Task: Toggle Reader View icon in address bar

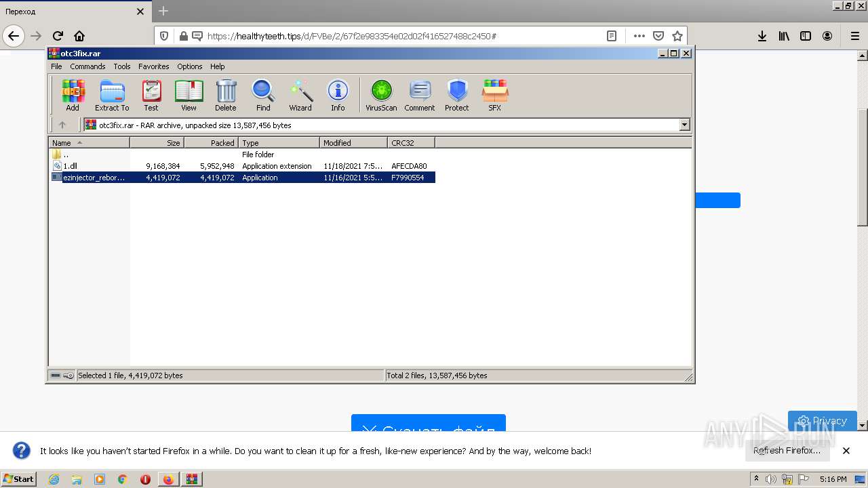Action: click(611, 36)
